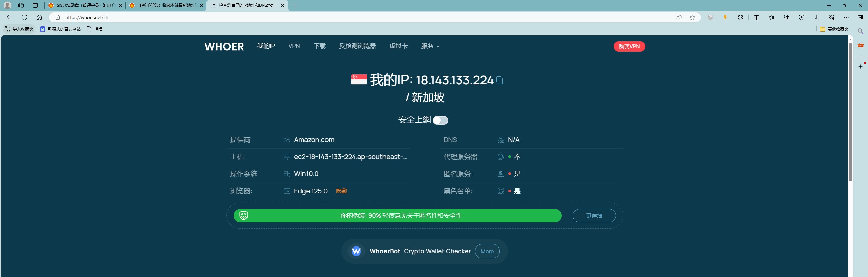Open 毛燕庆的官方网站 bookmark
868x277 pixels.
pos(60,29)
